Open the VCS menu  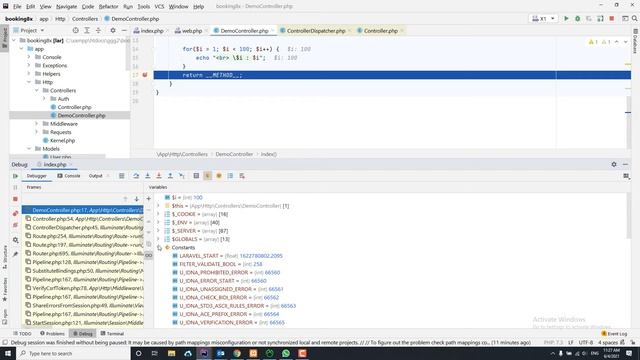click(x=159, y=7)
